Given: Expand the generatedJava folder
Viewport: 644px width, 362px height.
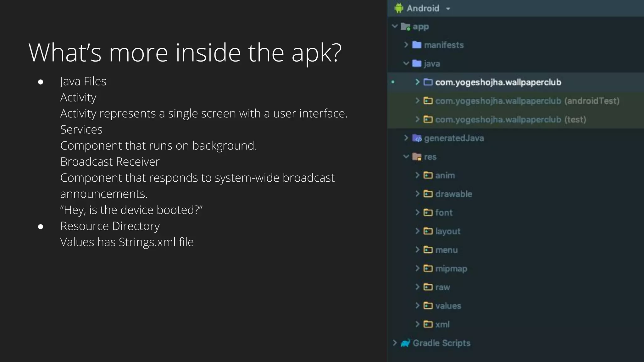Looking at the screenshot, I should pyautogui.click(x=406, y=138).
